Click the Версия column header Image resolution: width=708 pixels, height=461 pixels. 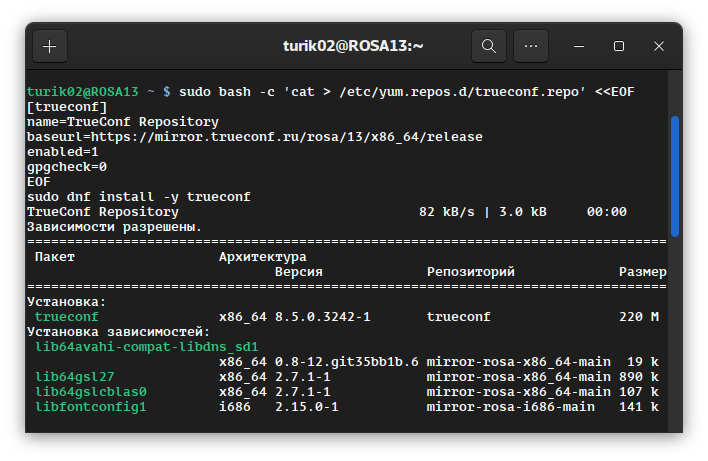point(299,272)
